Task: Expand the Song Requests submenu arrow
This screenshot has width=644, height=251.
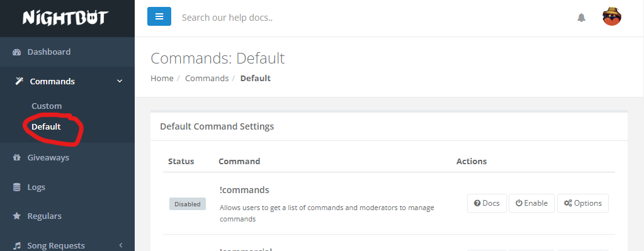Action: 121,245
